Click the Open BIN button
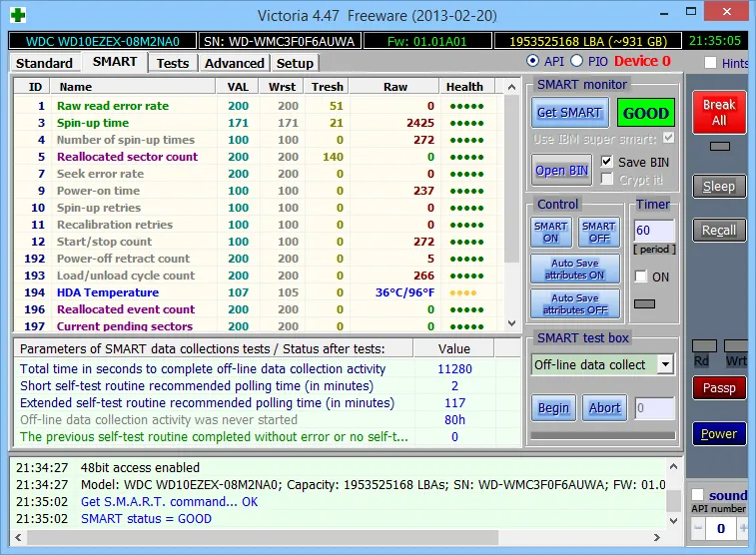This screenshot has height=555, width=756. click(561, 170)
